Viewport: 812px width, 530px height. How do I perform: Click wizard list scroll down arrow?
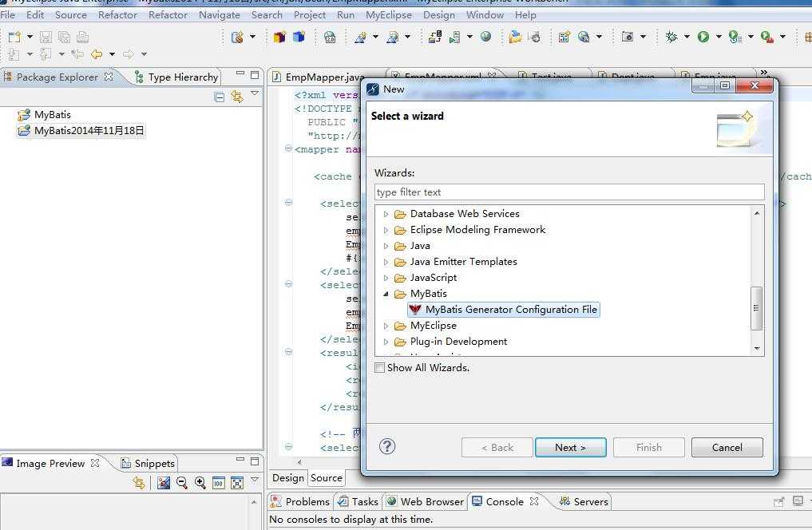pyautogui.click(x=757, y=349)
